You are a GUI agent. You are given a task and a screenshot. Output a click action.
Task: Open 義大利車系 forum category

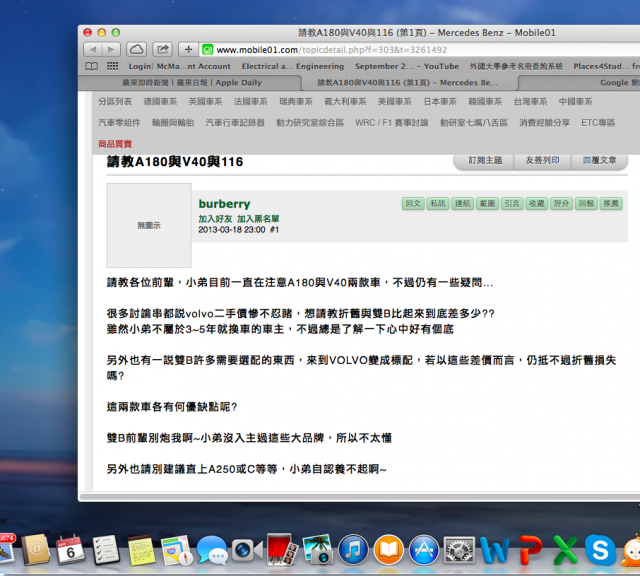click(345, 102)
